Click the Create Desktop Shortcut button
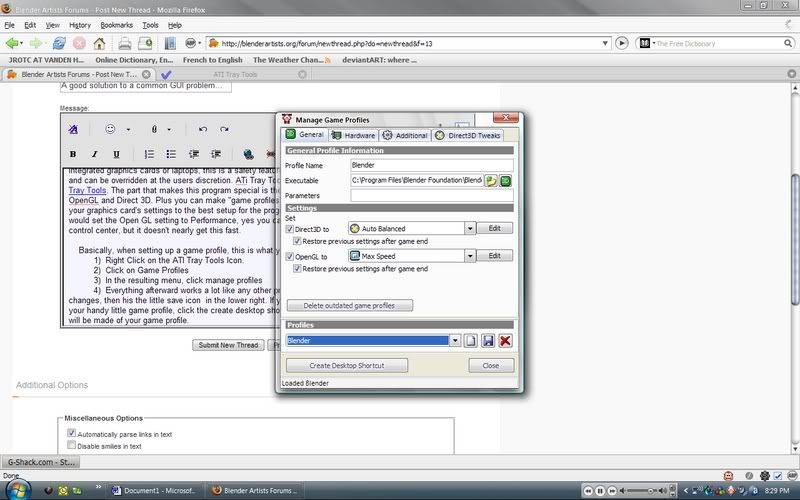Screen dimensions: 800x500 point(347,366)
